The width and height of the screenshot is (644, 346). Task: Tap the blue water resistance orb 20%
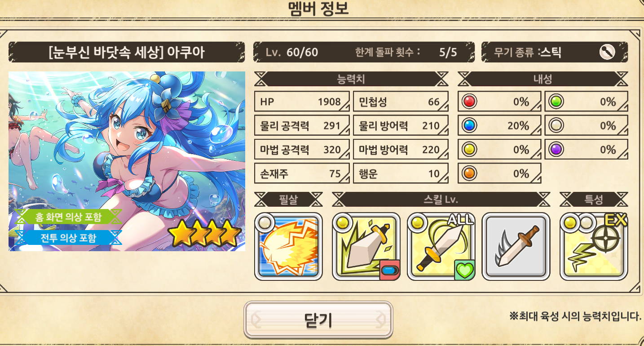(469, 126)
